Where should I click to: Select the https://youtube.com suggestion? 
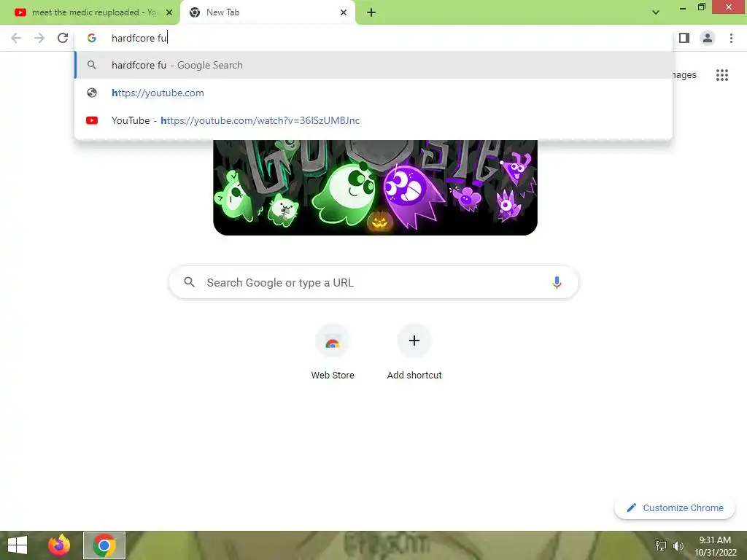pyautogui.click(x=373, y=93)
